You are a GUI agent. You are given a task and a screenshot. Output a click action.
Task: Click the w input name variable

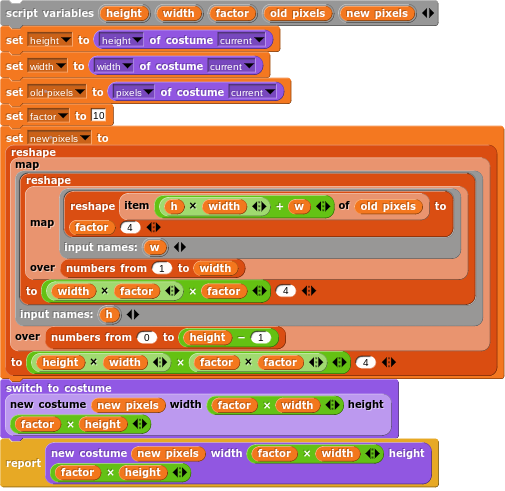[154, 247]
